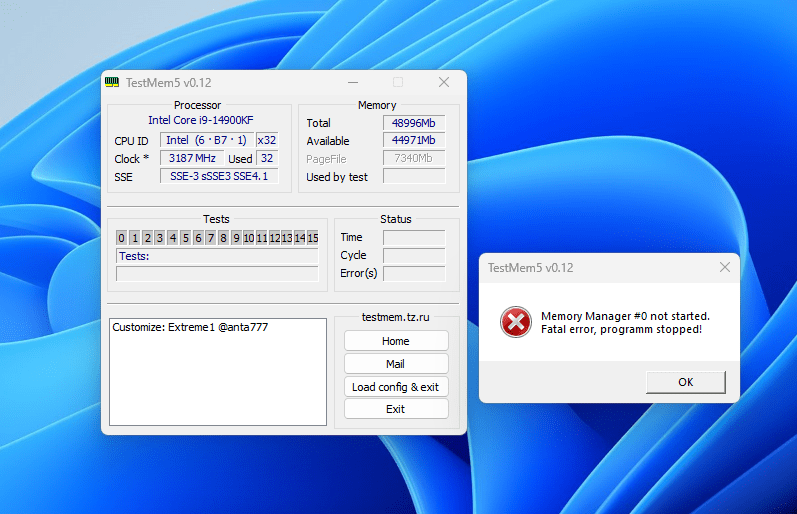
Task: Select test number 7 box
Action: coord(211,237)
